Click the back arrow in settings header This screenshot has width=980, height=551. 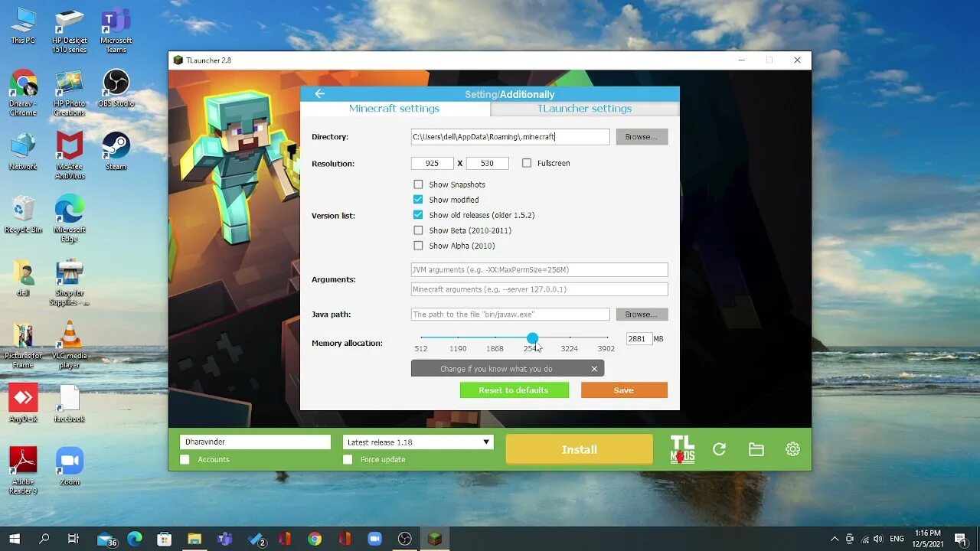point(319,94)
